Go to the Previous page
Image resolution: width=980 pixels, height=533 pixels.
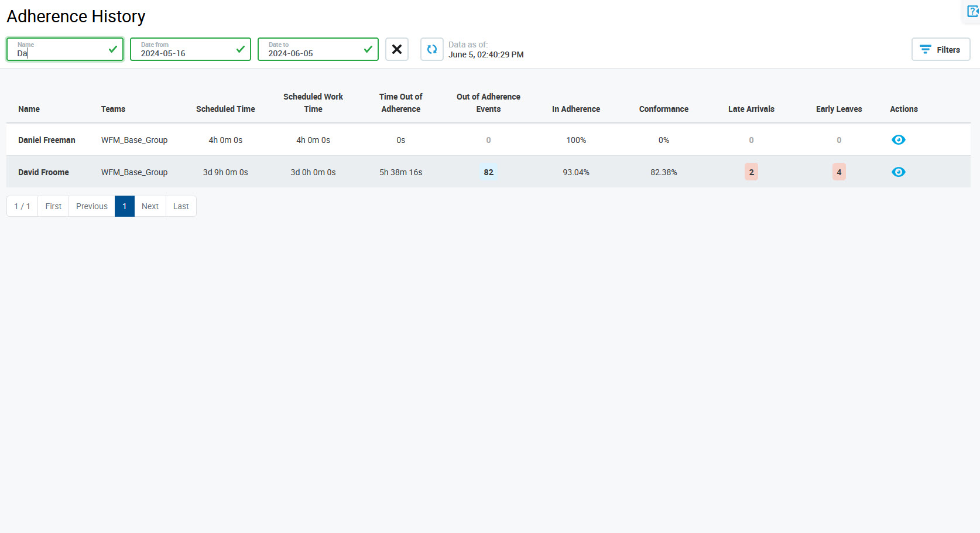pyautogui.click(x=92, y=206)
